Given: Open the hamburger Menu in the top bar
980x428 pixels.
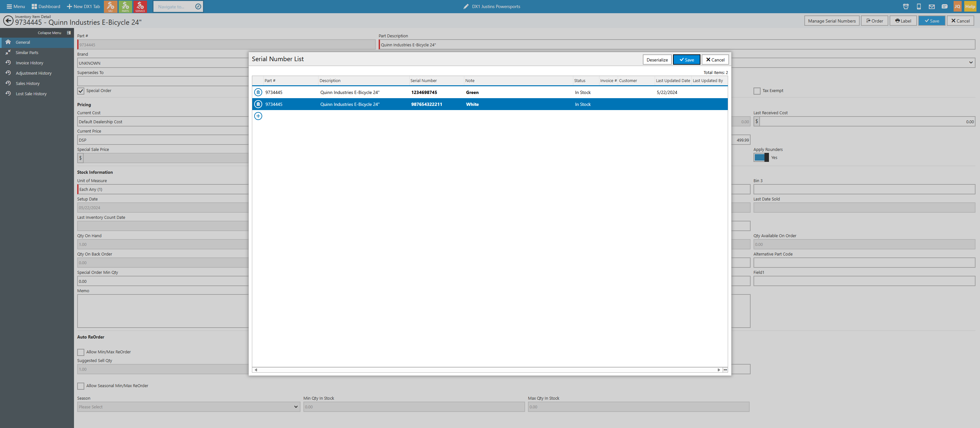Looking at the screenshot, I should [15, 6].
